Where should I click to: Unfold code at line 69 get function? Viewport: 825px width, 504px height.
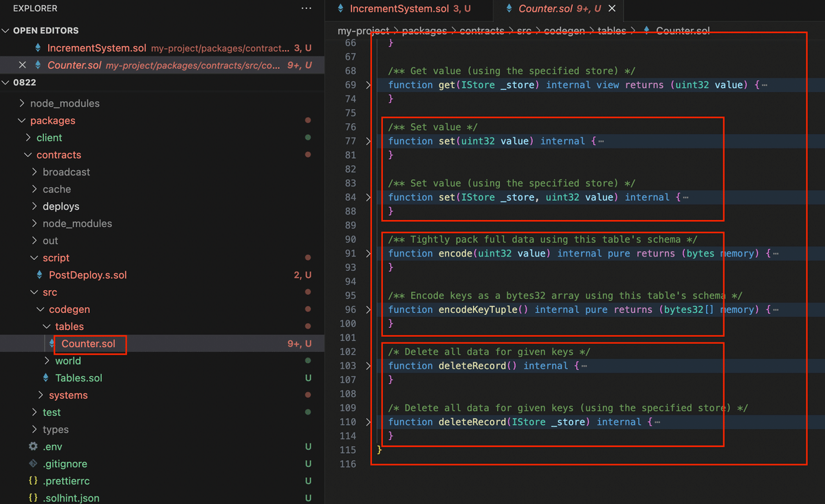(368, 85)
